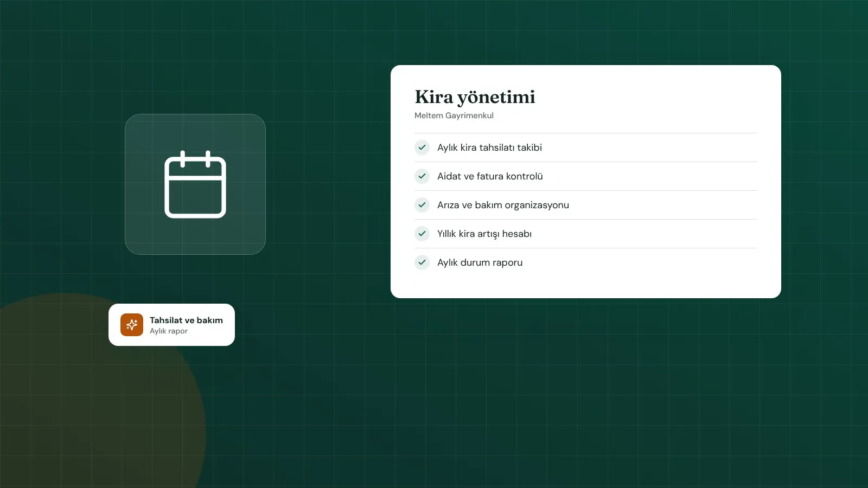Click checkmark beside Aylık durum raporu
The image size is (868, 488).
[x=422, y=262]
